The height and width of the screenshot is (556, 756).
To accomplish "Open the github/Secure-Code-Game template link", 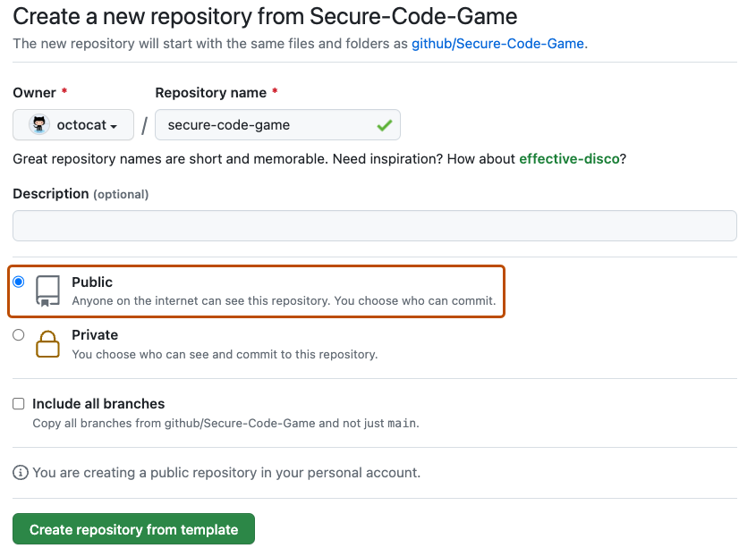I will pyautogui.click(x=497, y=43).
